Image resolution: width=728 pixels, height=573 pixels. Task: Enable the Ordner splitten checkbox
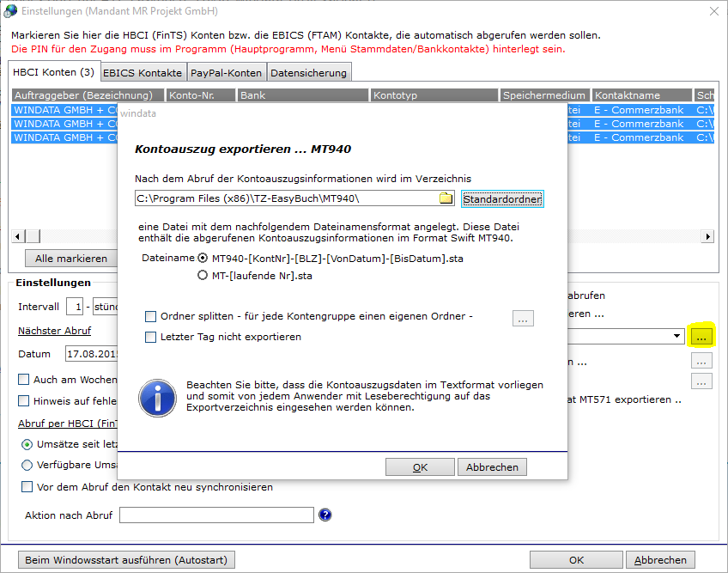coord(150,316)
